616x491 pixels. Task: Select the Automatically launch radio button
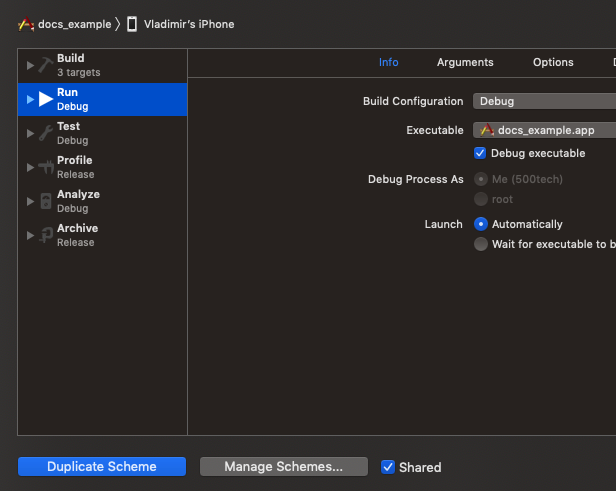coord(481,224)
